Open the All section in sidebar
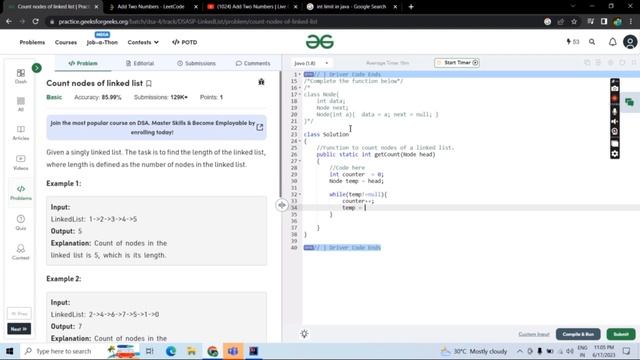 click(21, 104)
